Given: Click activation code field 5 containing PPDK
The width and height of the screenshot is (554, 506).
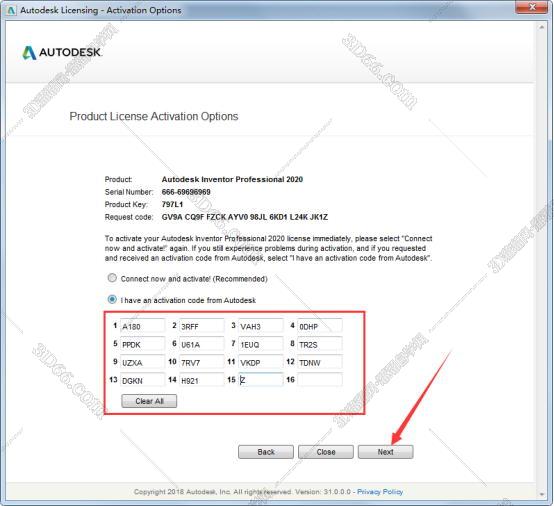Looking at the screenshot, I should click(x=142, y=344).
